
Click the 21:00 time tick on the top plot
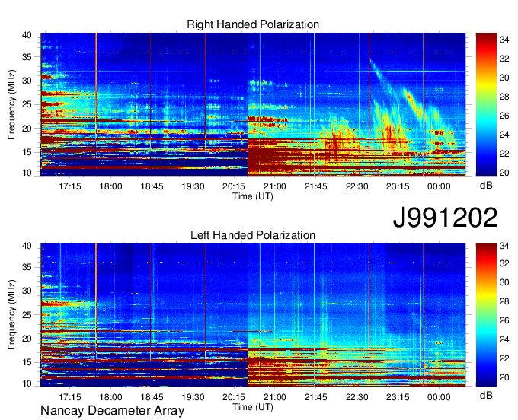click(274, 186)
